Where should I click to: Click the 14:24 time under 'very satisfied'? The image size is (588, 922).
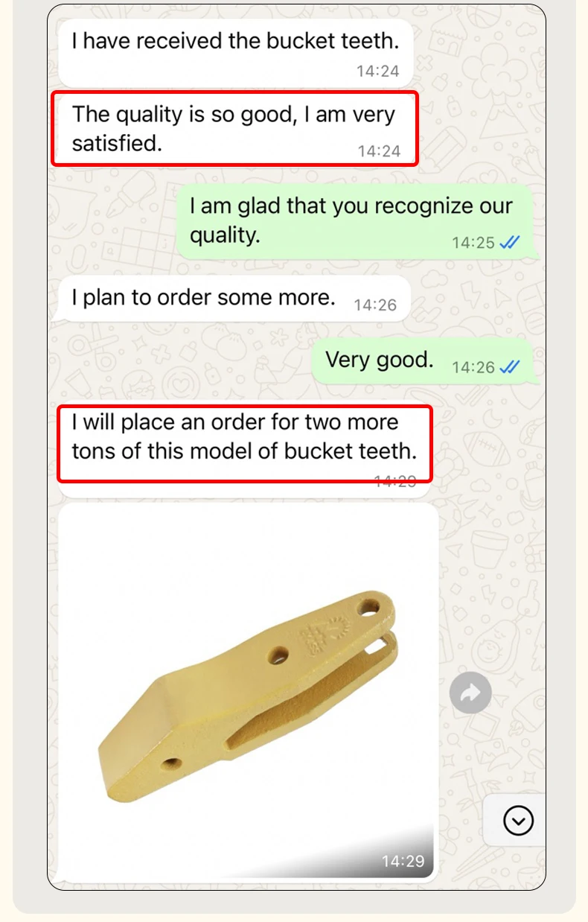point(379,151)
